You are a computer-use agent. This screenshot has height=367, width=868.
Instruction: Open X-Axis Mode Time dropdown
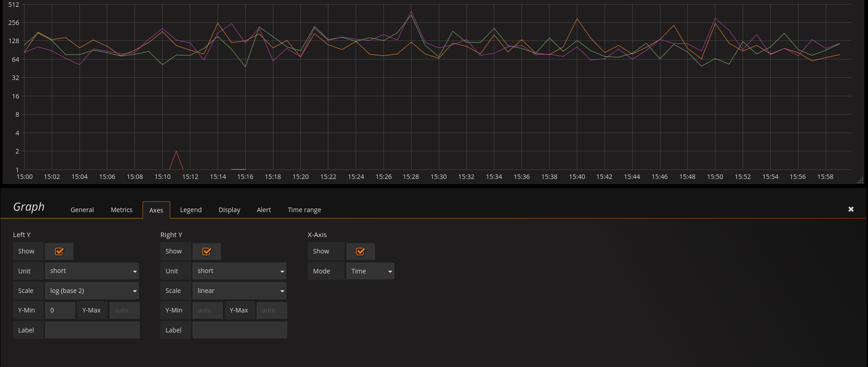(370, 271)
